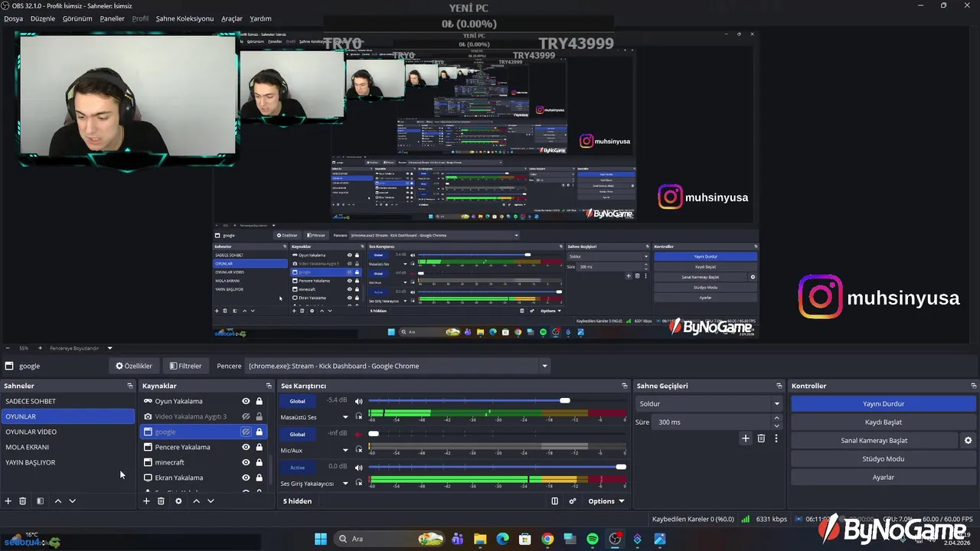Screen dimensions: 980x551
Task: Increase transition Süre with the up stepper
Action: [777, 419]
